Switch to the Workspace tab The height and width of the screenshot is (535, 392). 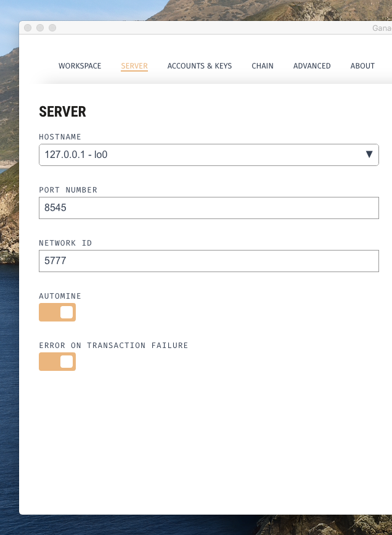pyautogui.click(x=80, y=66)
